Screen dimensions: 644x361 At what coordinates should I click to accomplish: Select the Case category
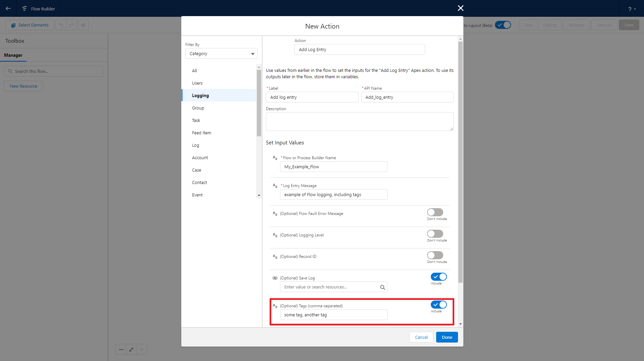(219, 170)
